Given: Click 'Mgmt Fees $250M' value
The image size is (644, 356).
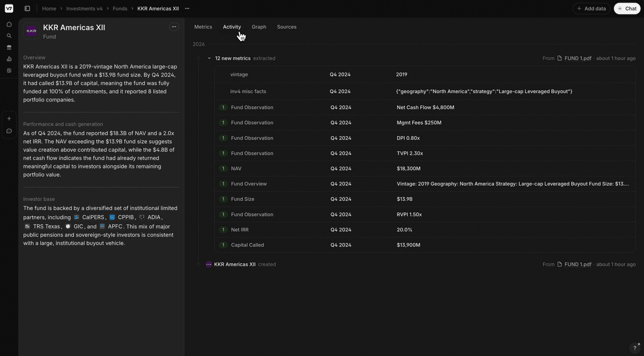Looking at the screenshot, I should 419,123.
